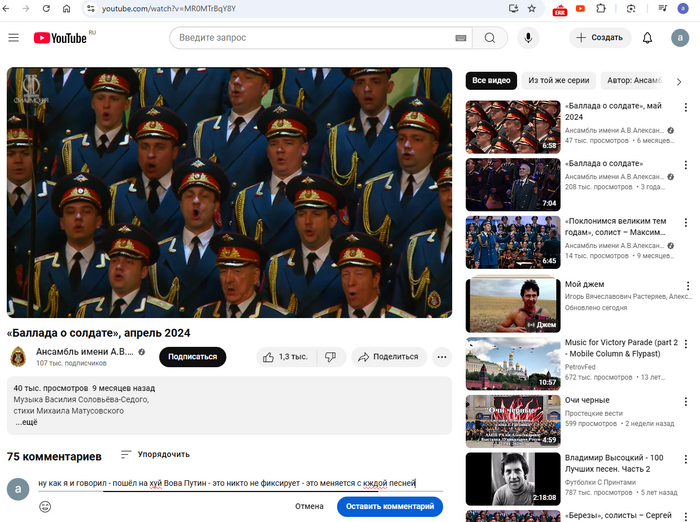The width and height of the screenshot is (700, 522).
Task: Click the video title «Баллада о солдате», апрель 2024
Action: (x=98, y=333)
